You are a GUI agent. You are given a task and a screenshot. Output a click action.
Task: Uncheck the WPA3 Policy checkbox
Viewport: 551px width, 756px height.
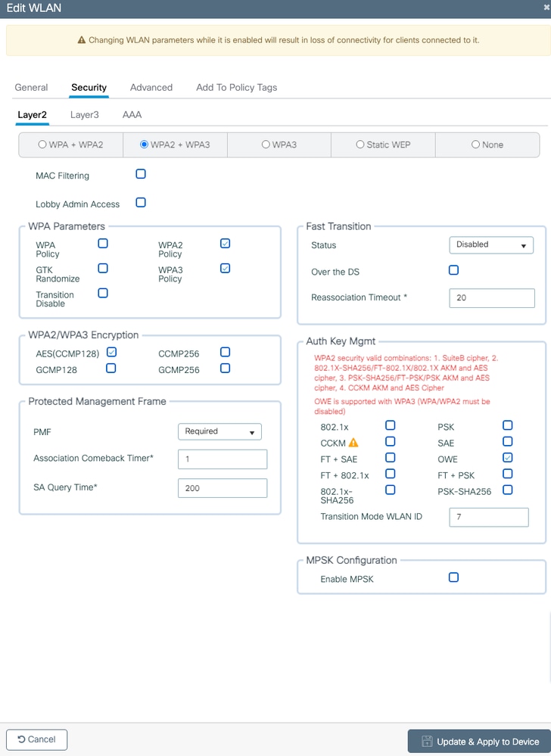(x=225, y=268)
